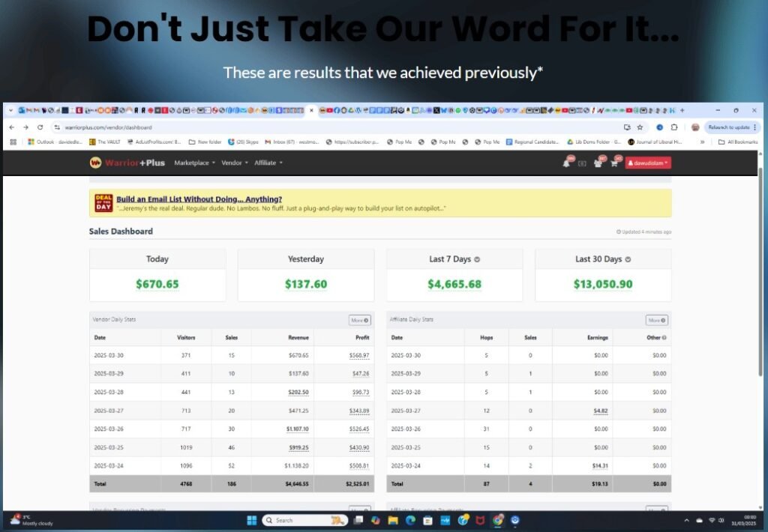Close the active browser tab

(311, 110)
